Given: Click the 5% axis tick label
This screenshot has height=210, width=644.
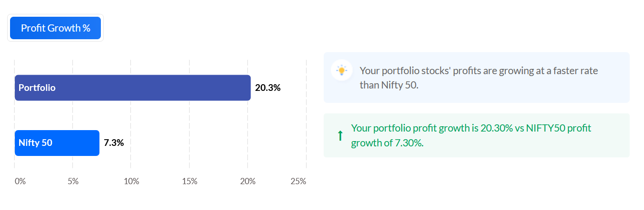Looking at the screenshot, I should (x=73, y=182).
